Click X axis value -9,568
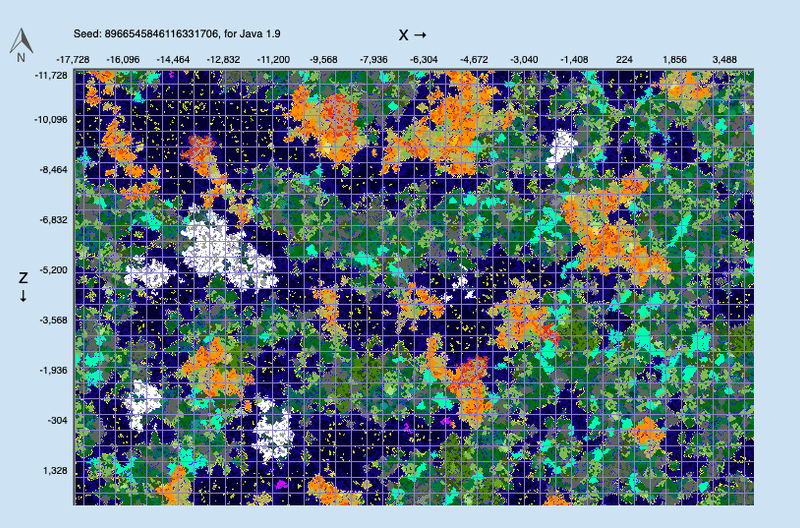This screenshot has height=528, width=800. pos(323,60)
